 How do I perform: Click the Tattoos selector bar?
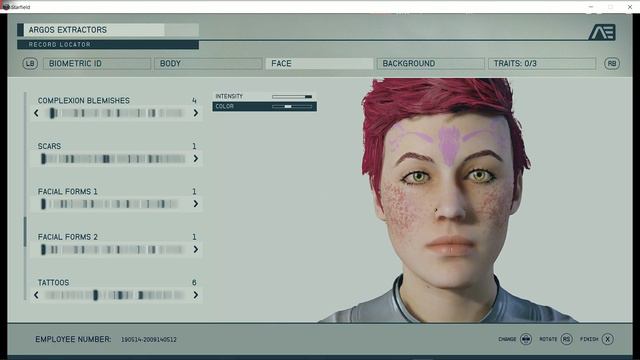tap(116, 295)
